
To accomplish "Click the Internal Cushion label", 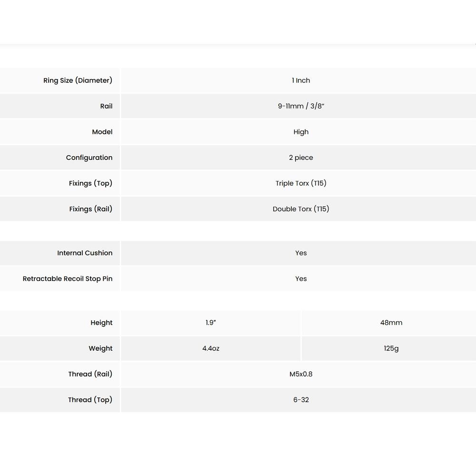I will 85,253.
